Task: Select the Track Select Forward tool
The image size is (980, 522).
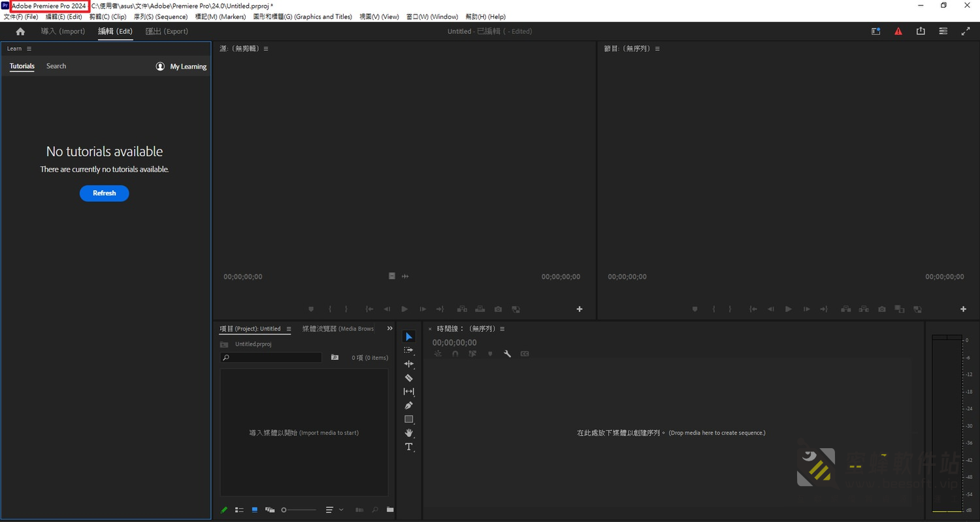Action: click(409, 350)
